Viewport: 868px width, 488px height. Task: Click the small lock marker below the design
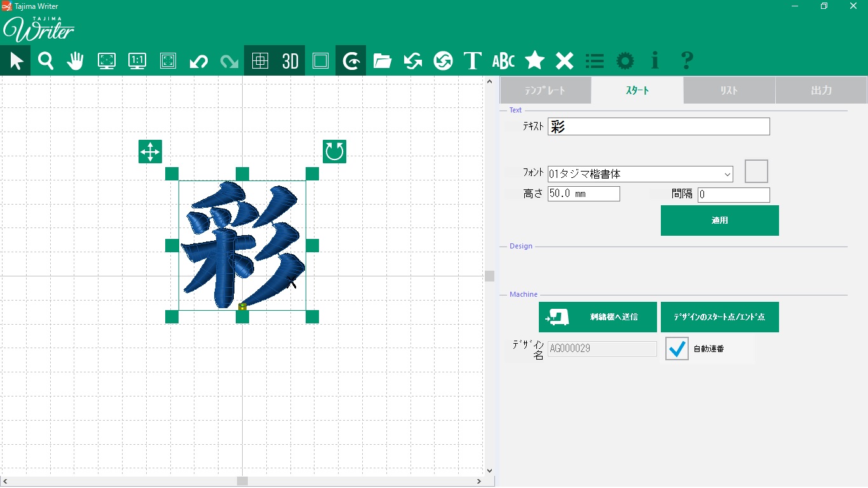click(x=242, y=307)
